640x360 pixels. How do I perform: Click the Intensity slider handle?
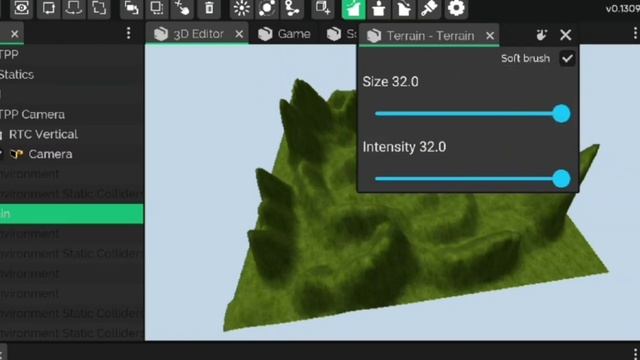click(562, 179)
